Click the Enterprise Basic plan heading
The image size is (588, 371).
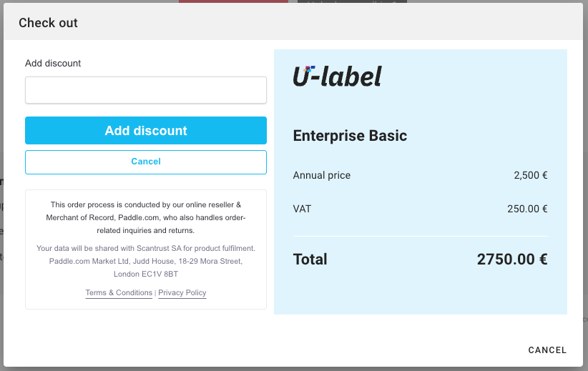click(x=350, y=136)
